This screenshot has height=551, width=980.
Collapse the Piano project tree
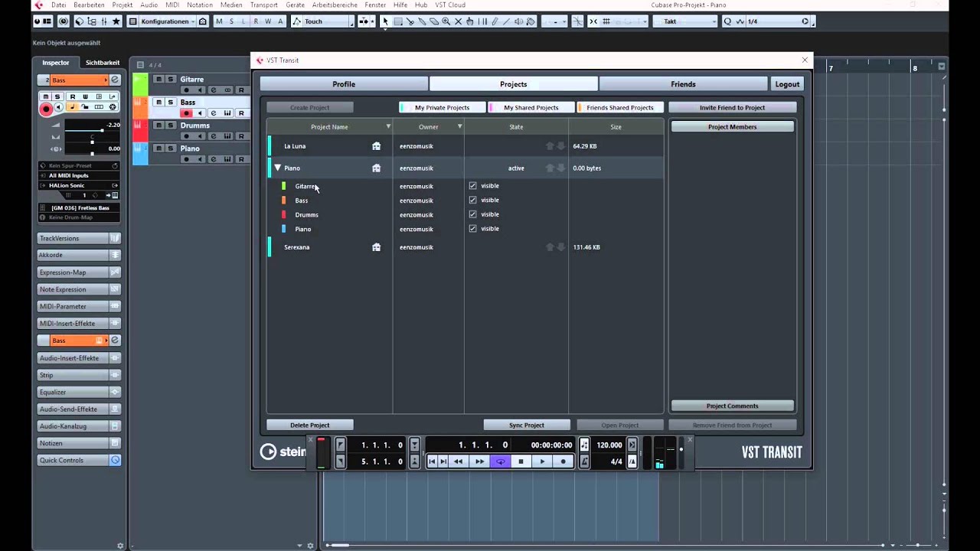pyautogui.click(x=277, y=168)
